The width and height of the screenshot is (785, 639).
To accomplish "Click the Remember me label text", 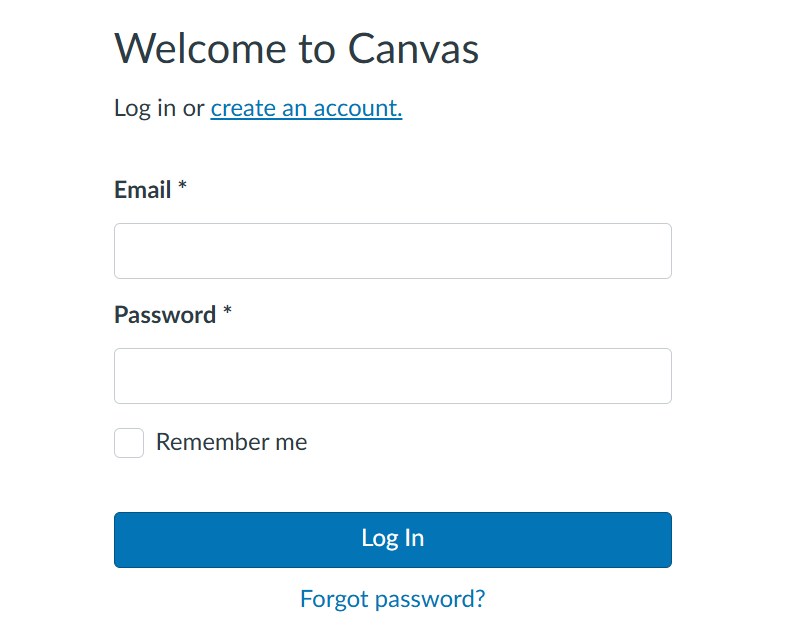I will (231, 442).
